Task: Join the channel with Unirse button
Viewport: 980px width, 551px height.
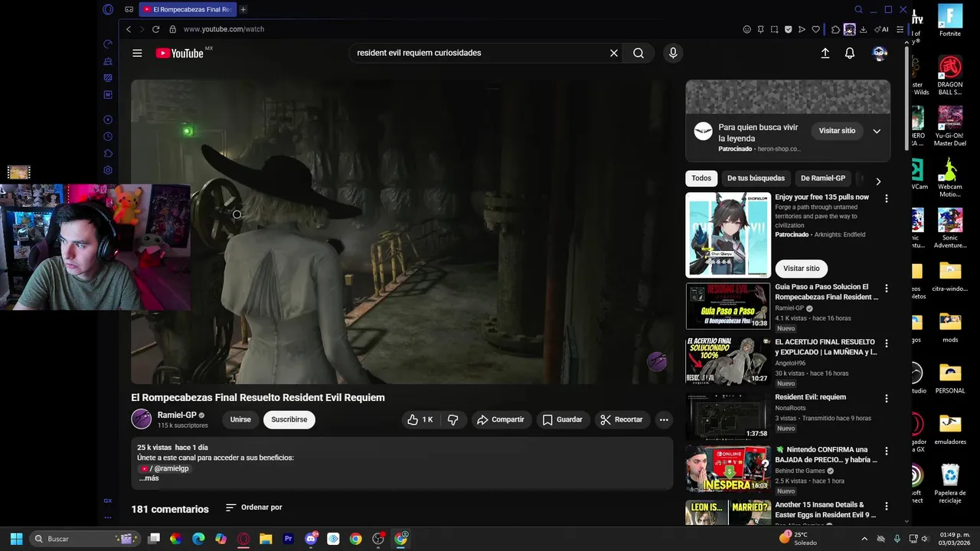Action: point(240,419)
